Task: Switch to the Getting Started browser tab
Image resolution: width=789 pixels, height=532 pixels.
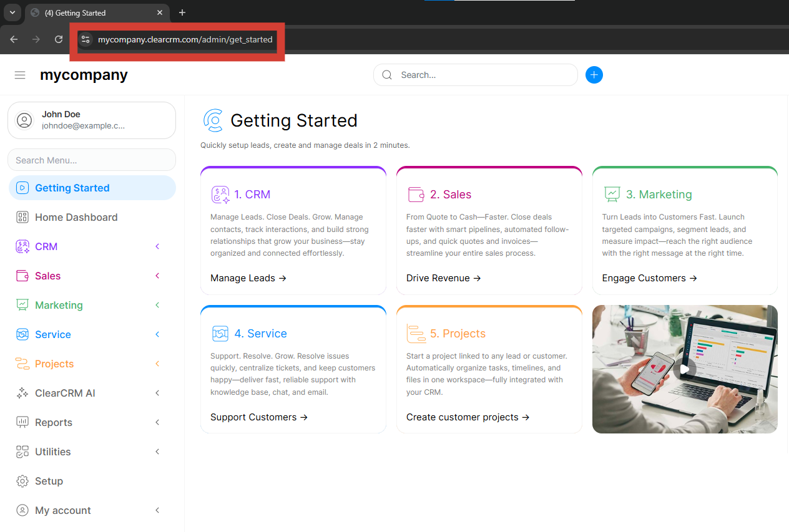Action: tap(97, 12)
